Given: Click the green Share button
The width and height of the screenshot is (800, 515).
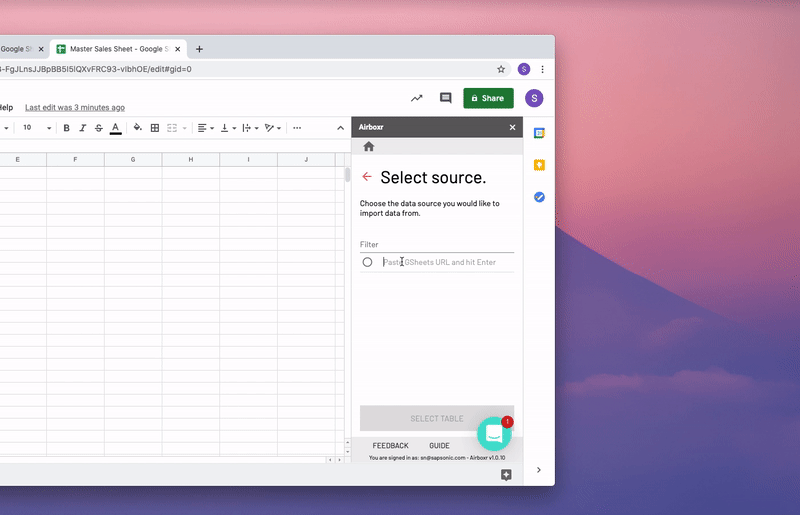Looking at the screenshot, I should [488, 98].
